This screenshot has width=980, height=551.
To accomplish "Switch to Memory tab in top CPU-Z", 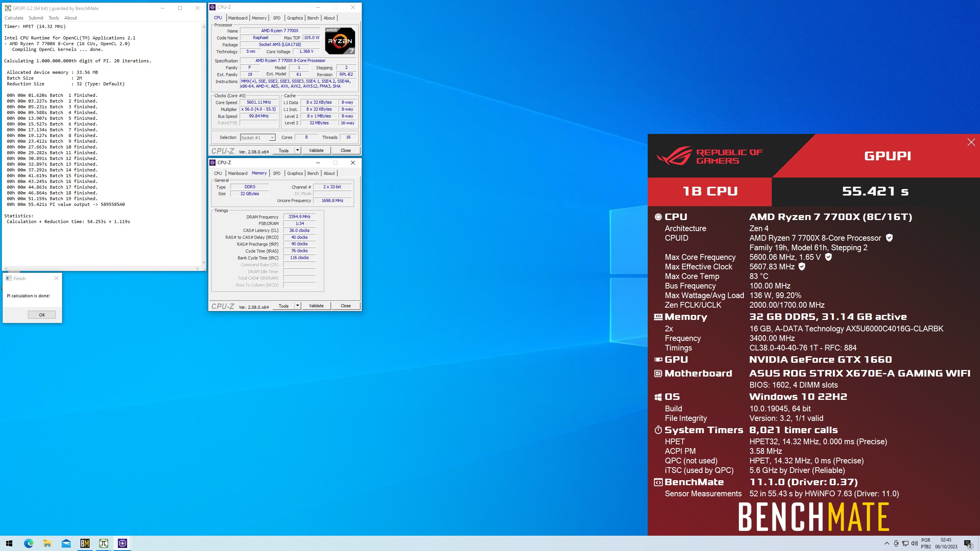I will click(x=259, y=18).
